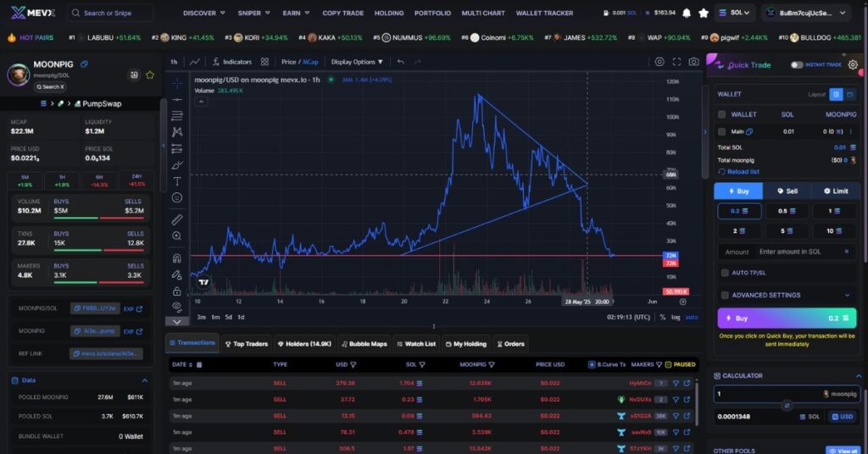Open the chart layout grid icon

(264, 62)
